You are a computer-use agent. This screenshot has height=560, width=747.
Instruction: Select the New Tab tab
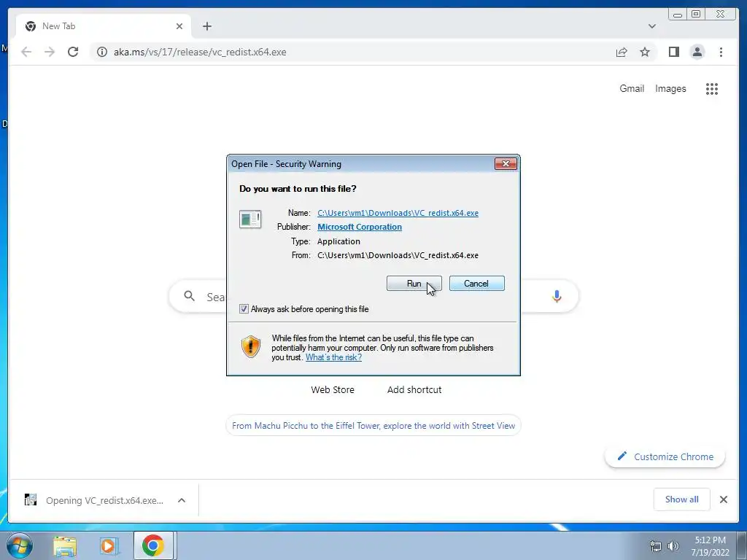[103, 26]
